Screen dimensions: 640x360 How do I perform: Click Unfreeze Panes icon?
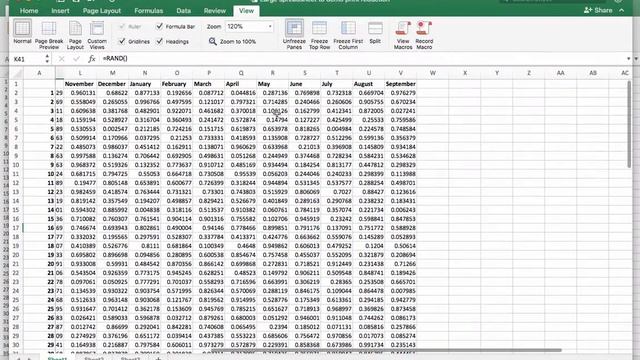(x=294, y=28)
